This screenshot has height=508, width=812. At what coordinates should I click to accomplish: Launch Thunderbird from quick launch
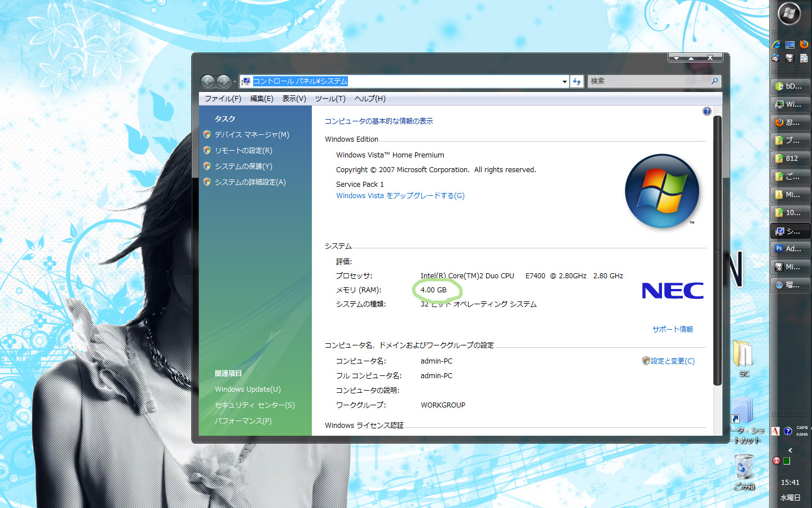(776, 58)
